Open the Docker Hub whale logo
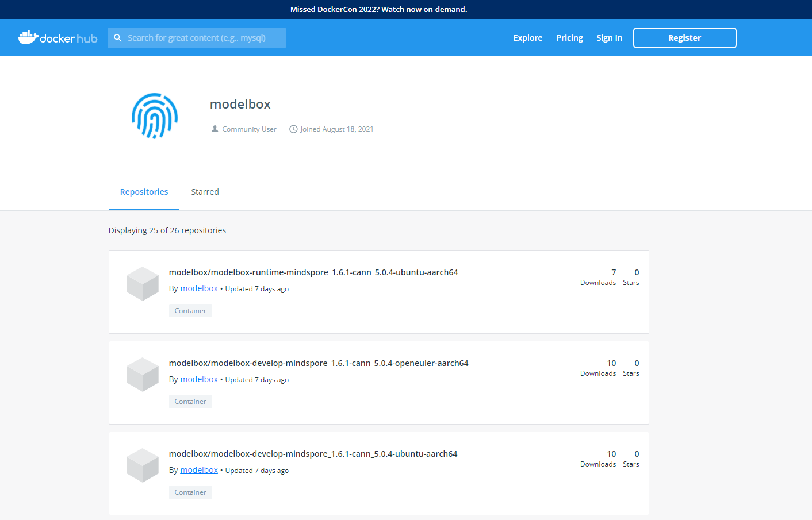 (58, 38)
